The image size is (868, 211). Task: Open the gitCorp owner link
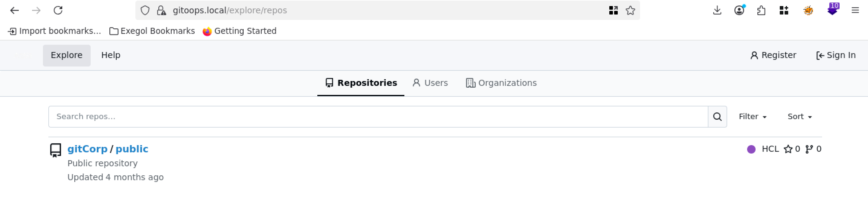87,149
